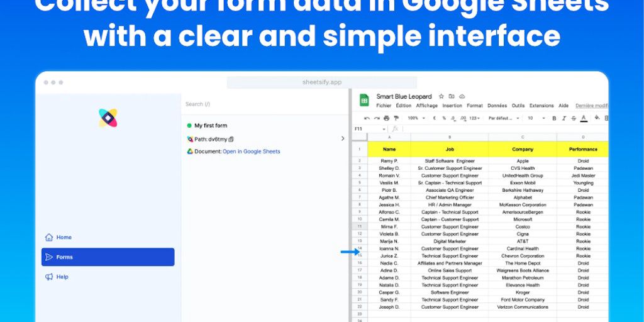Click the sheetsify.app address bar
This screenshot has width=644, height=322.
click(322, 82)
